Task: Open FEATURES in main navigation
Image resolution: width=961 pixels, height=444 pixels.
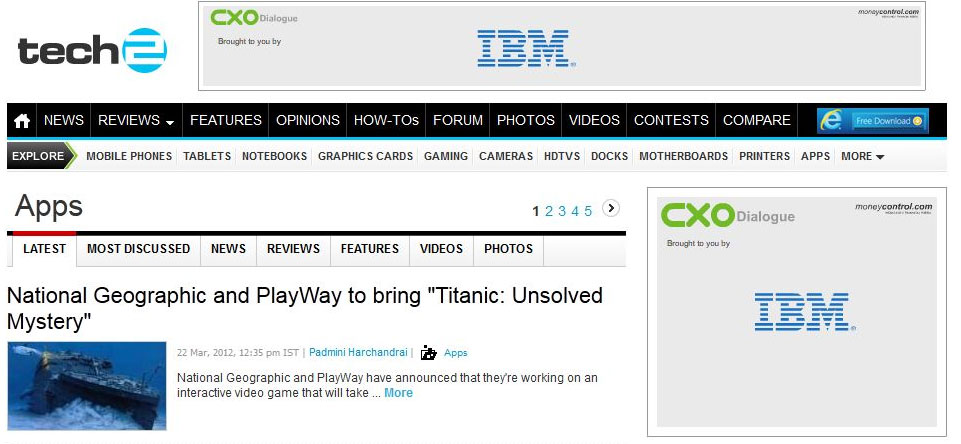Action: coord(226,120)
